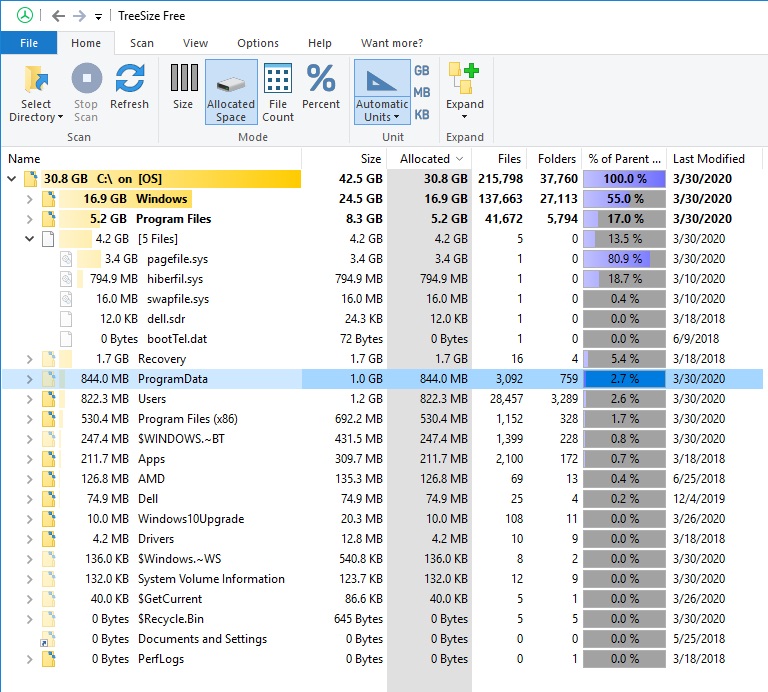
Task: Click the Windows folder icon
Action: click(x=48, y=199)
